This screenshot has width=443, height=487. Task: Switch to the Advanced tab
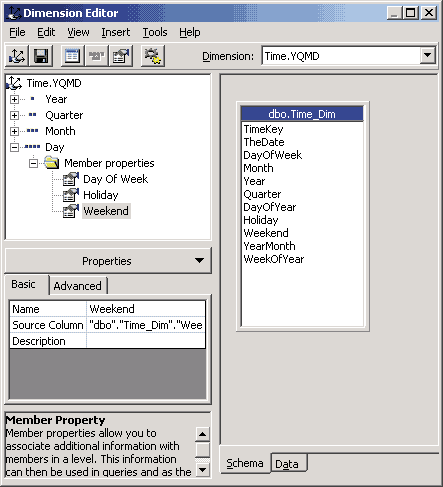tap(78, 286)
